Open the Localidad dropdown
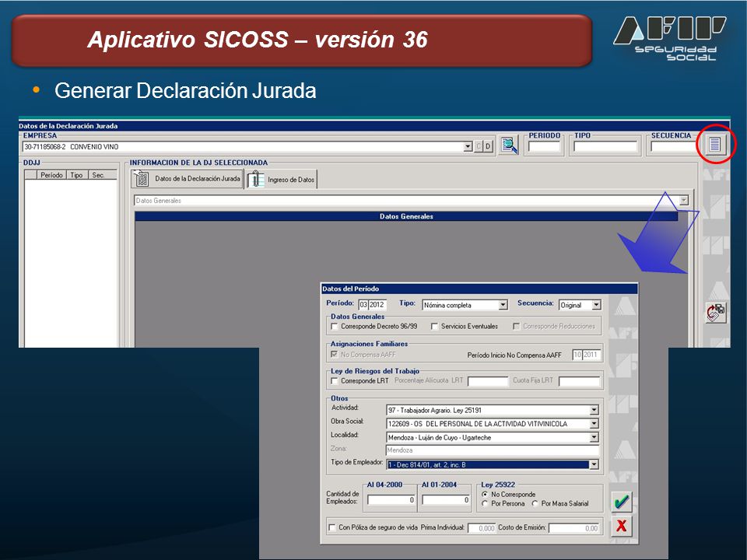 click(594, 437)
